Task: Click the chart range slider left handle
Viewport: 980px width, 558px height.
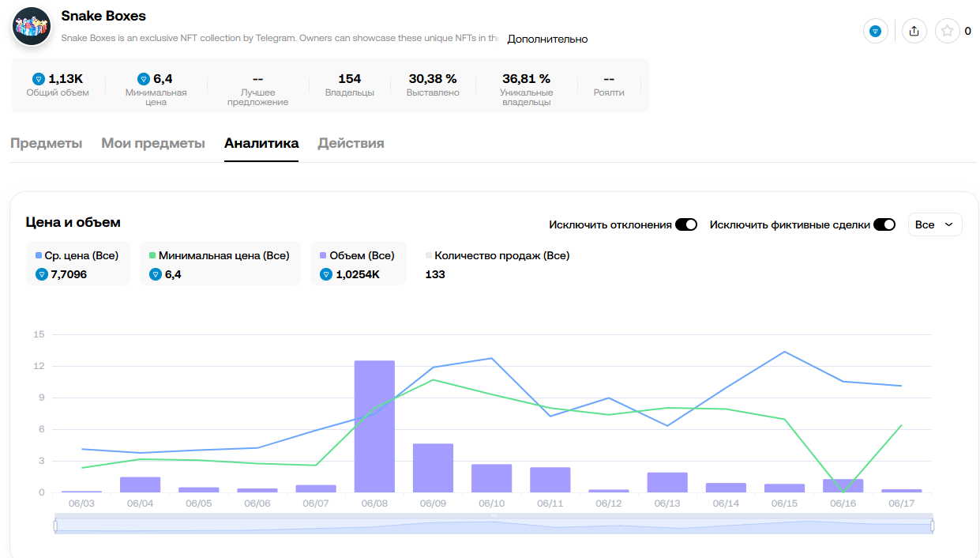Action: tap(55, 526)
